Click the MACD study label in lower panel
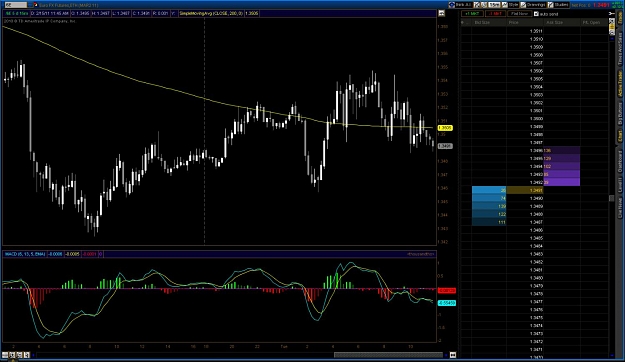Viewport: 625px width, 362px height. pos(25,254)
